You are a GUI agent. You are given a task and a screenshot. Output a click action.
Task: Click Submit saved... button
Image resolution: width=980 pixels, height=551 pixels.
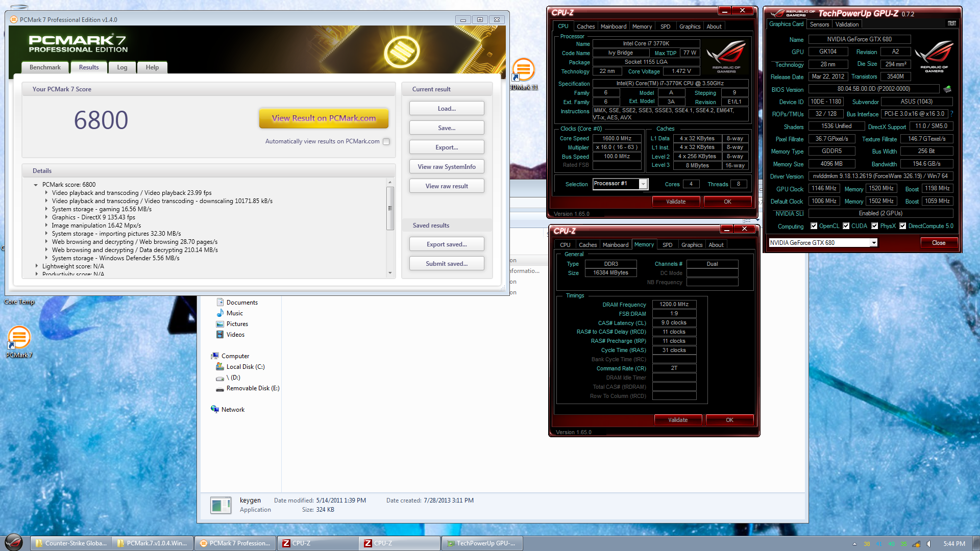pos(447,264)
